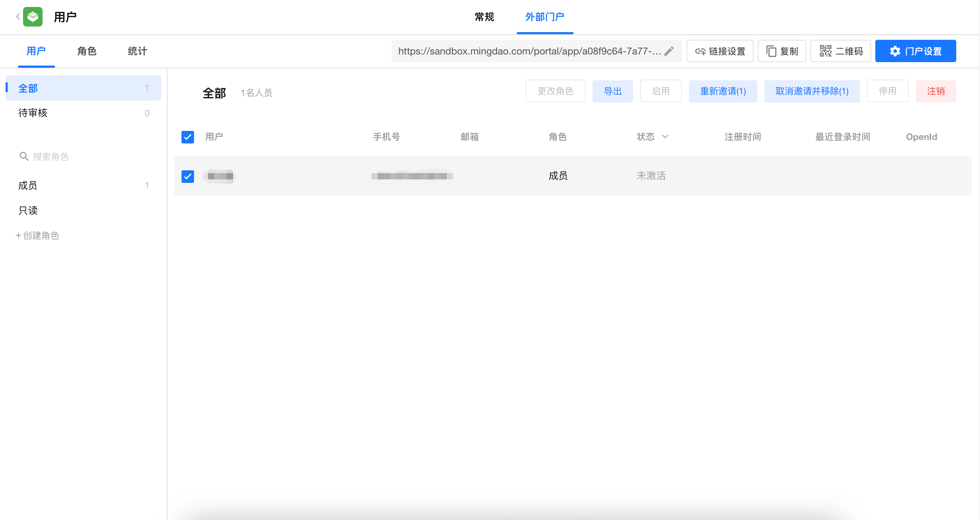
Task: Uncheck the select-all header checkbox
Action: (187, 137)
